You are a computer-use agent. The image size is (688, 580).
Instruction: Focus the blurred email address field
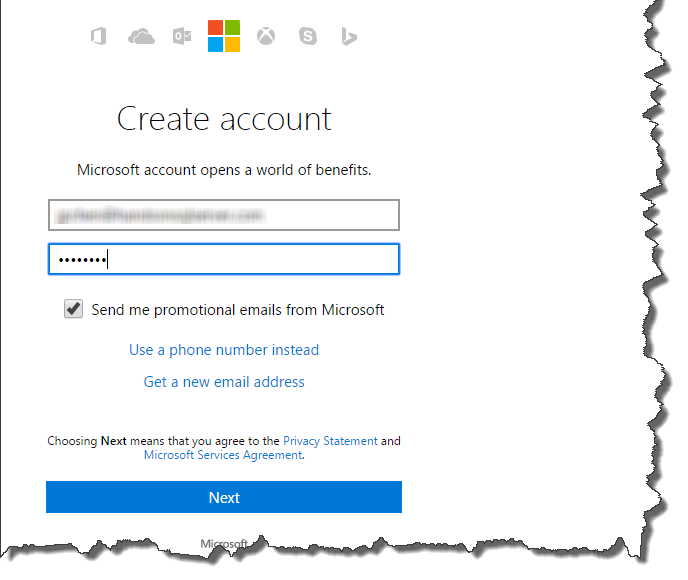224,215
